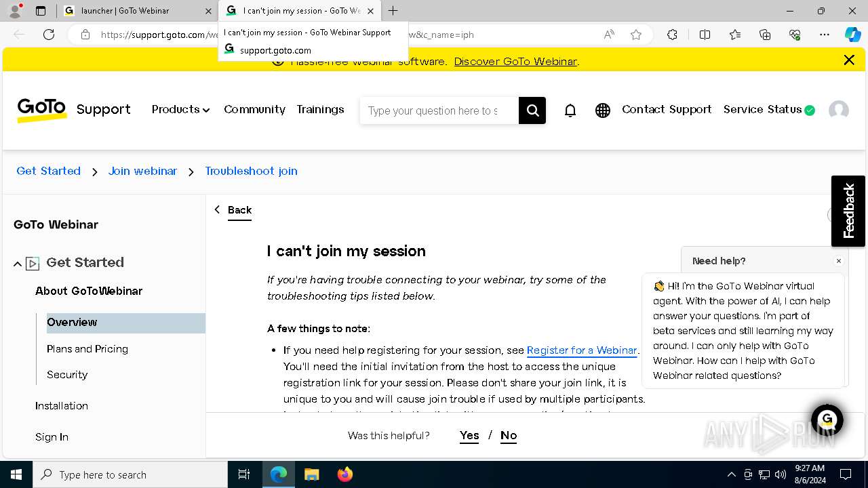Screen dimensions: 868x488
Task: Launch Firefox from taskbar
Action: pos(345,474)
